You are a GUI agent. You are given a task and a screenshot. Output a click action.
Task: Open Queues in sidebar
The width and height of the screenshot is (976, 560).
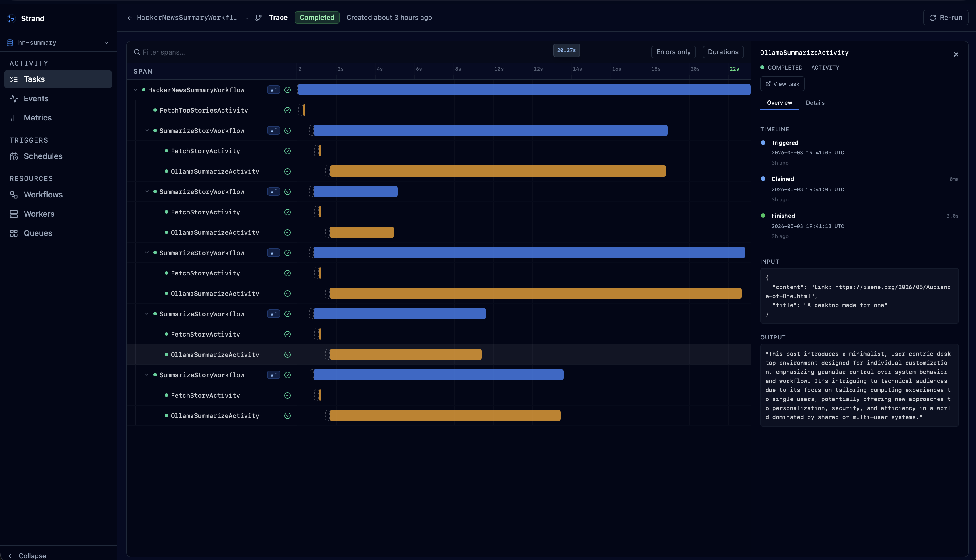[x=58, y=233]
